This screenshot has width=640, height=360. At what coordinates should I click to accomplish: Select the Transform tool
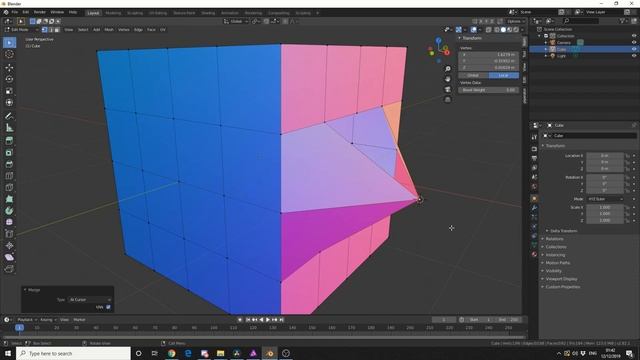point(9,102)
